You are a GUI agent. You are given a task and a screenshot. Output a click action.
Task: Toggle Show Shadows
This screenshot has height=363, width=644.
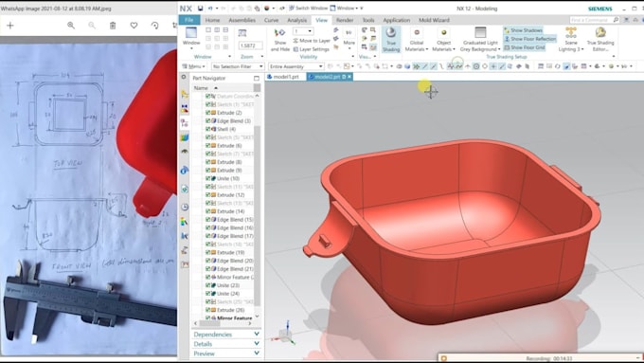[x=523, y=30]
